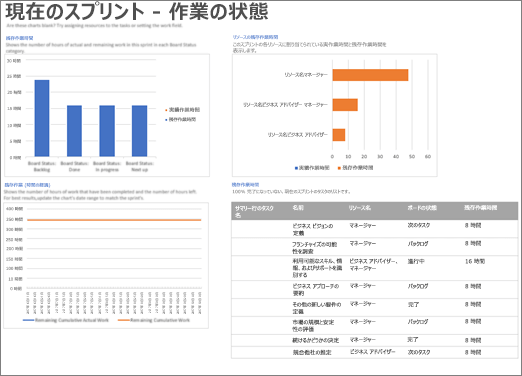Click the task name 市場の規模と安定性の評価

(313, 326)
